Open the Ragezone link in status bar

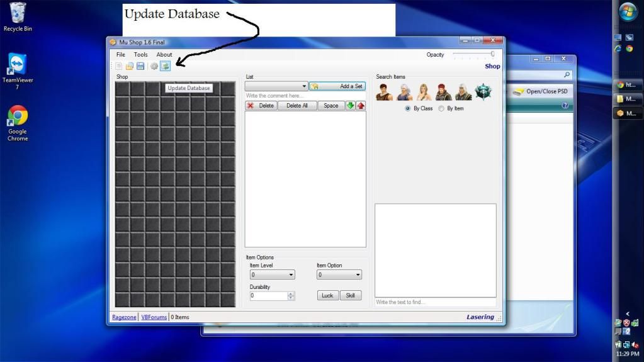coord(124,317)
